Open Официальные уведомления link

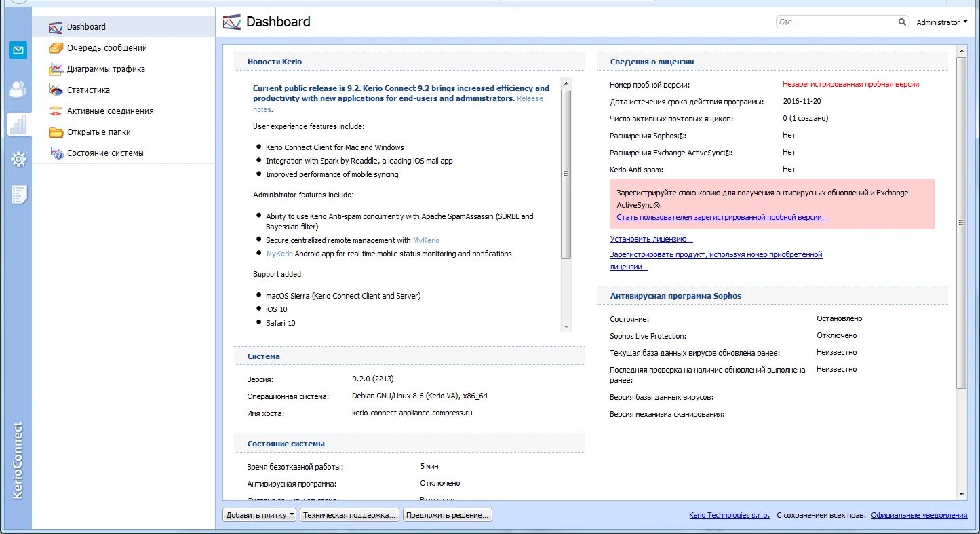click(x=919, y=515)
